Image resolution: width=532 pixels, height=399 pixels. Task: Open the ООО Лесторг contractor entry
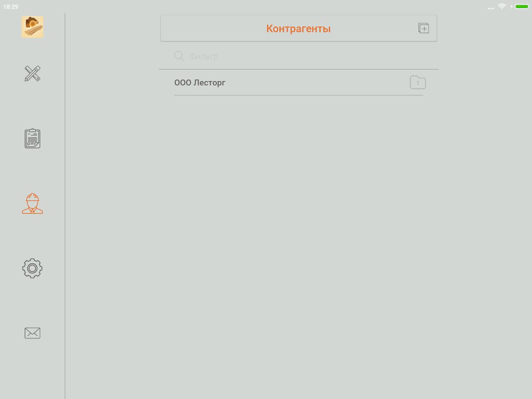pos(299,82)
